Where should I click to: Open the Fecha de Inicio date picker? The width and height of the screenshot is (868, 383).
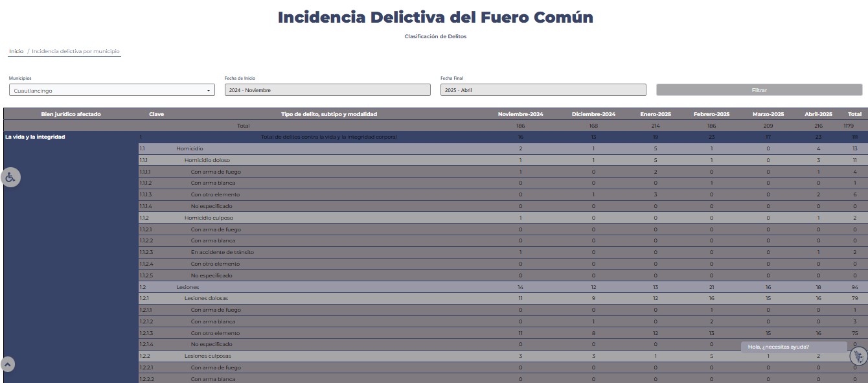click(x=327, y=90)
